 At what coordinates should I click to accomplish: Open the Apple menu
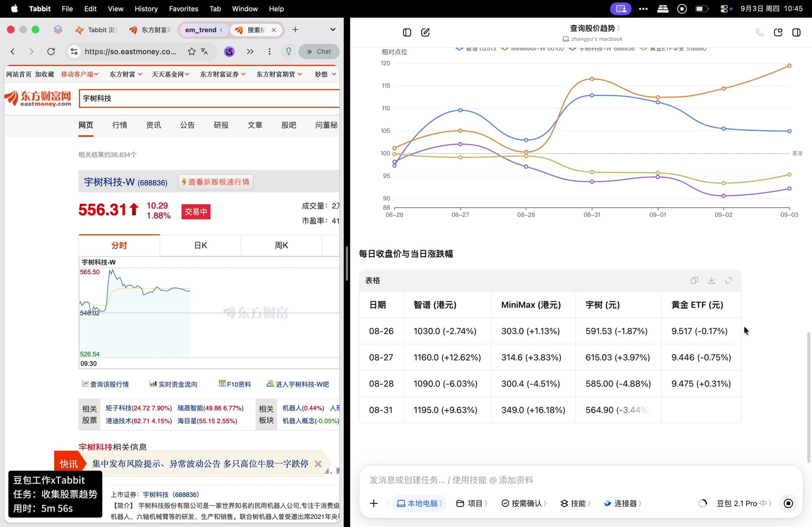pyautogui.click(x=14, y=8)
